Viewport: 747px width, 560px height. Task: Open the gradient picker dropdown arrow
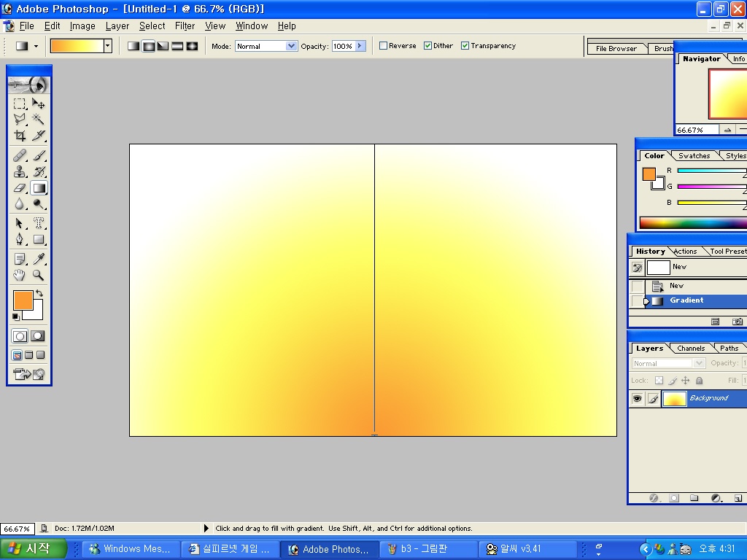(108, 46)
